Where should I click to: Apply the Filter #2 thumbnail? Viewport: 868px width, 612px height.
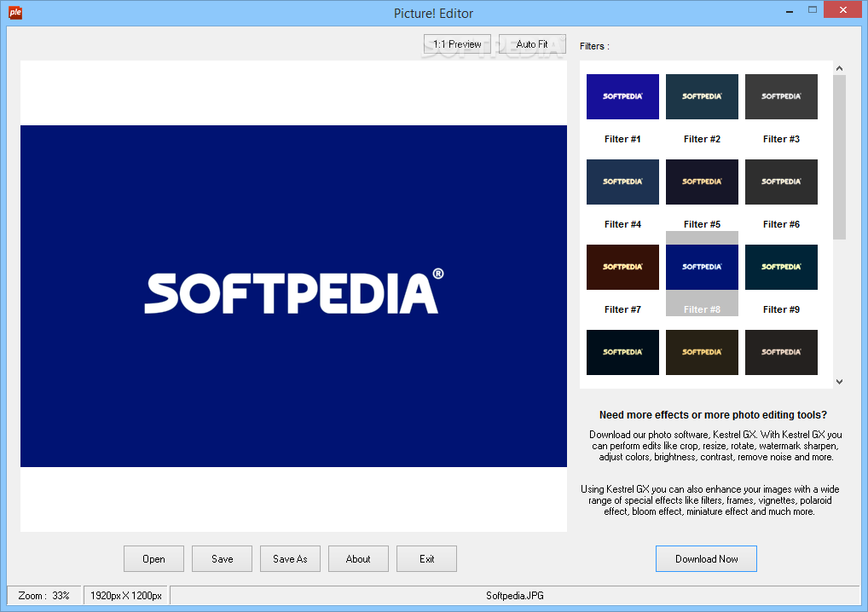click(702, 97)
